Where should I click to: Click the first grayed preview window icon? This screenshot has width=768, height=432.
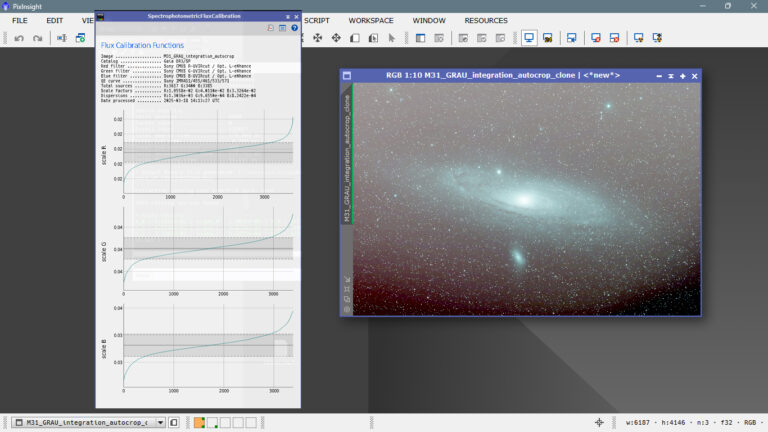click(463, 38)
